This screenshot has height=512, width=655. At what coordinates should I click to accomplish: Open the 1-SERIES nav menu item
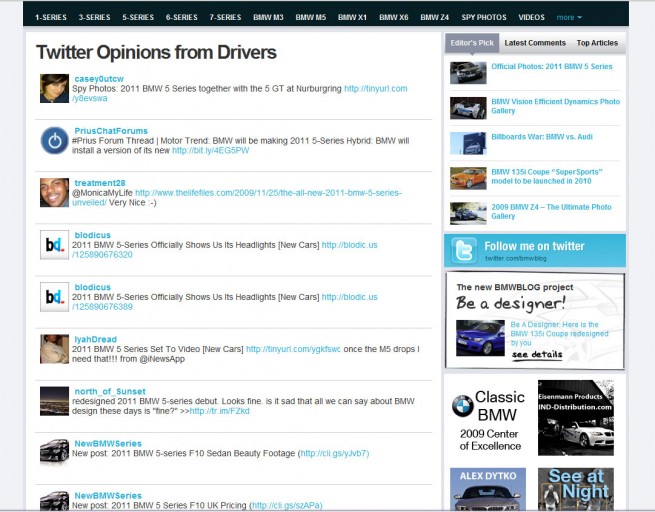pos(51,17)
